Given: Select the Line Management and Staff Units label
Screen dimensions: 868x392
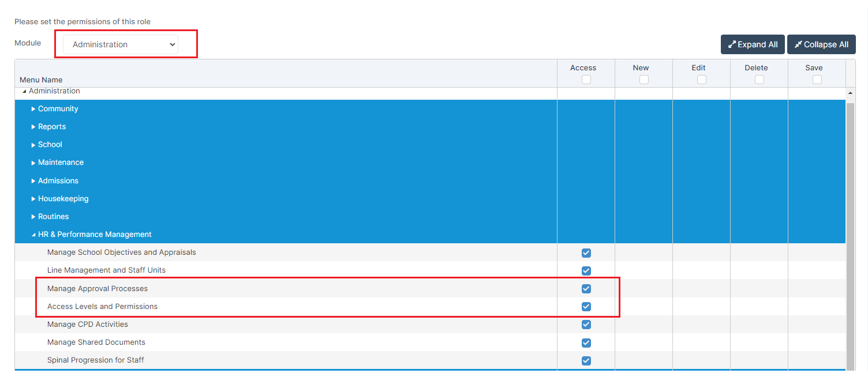Looking at the screenshot, I should 107,270.
